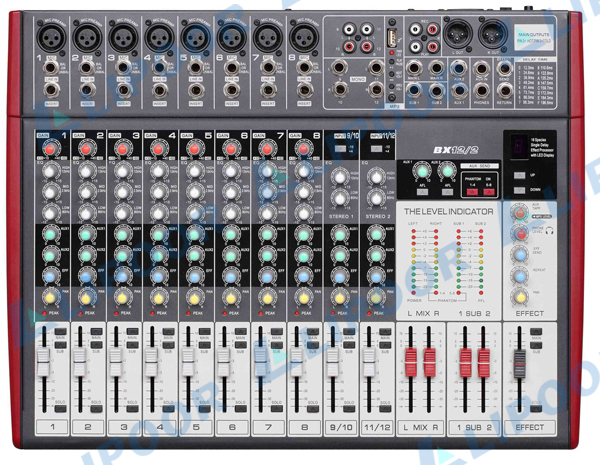Click the PHONES headphone jack
This screenshot has height=465, width=600.
click(481, 91)
